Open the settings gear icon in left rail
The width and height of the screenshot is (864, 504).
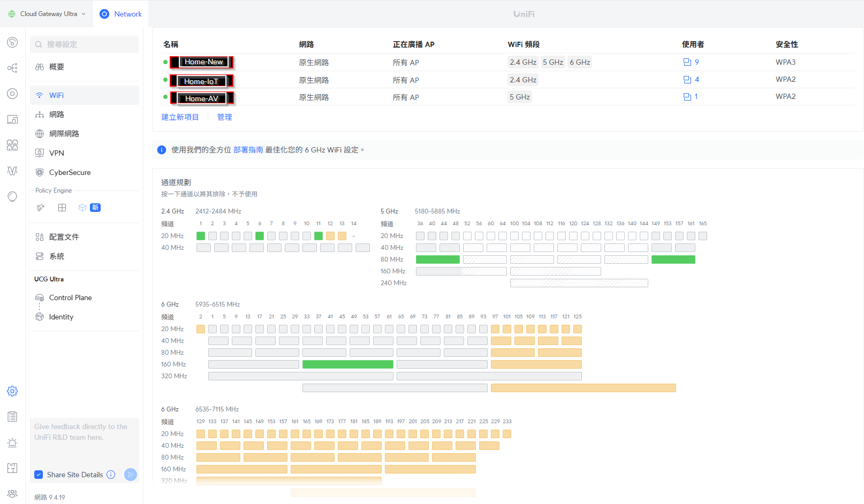(x=12, y=391)
